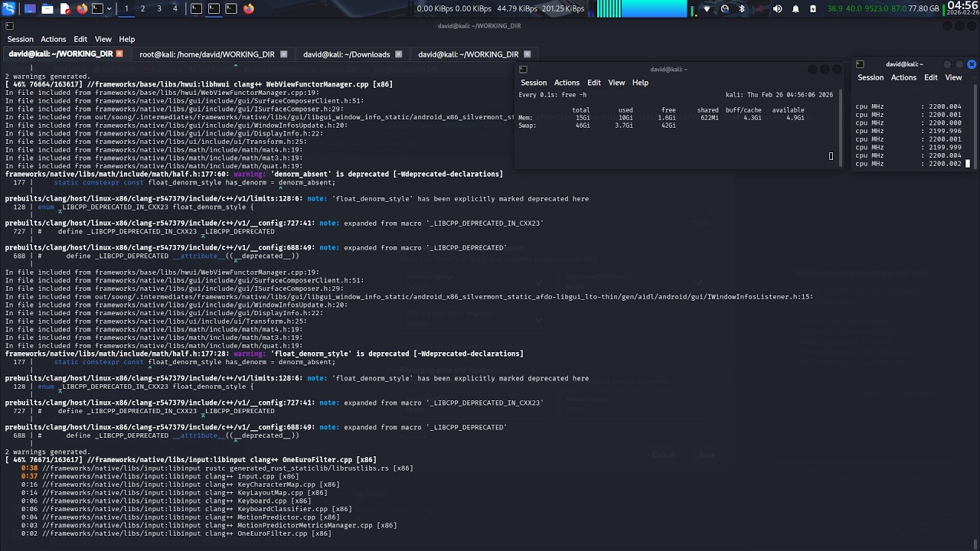Click the main terminal window title icon

pyautogui.click(x=9, y=26)
